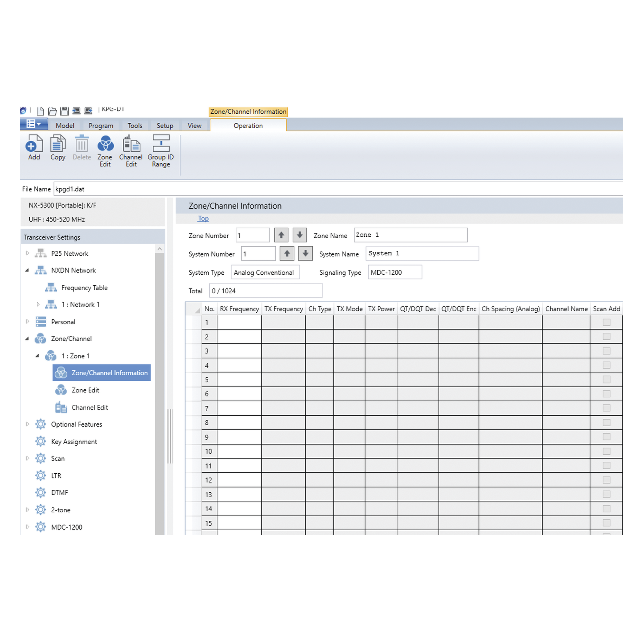Click the Top link
The image size is (644, 644).
pyautogui.click(x=203, y=218)
